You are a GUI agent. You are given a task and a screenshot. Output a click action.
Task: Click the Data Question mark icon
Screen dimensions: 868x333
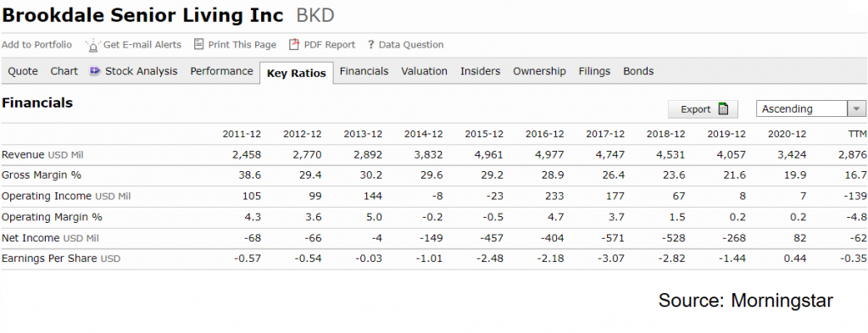(x=371, y=45)
